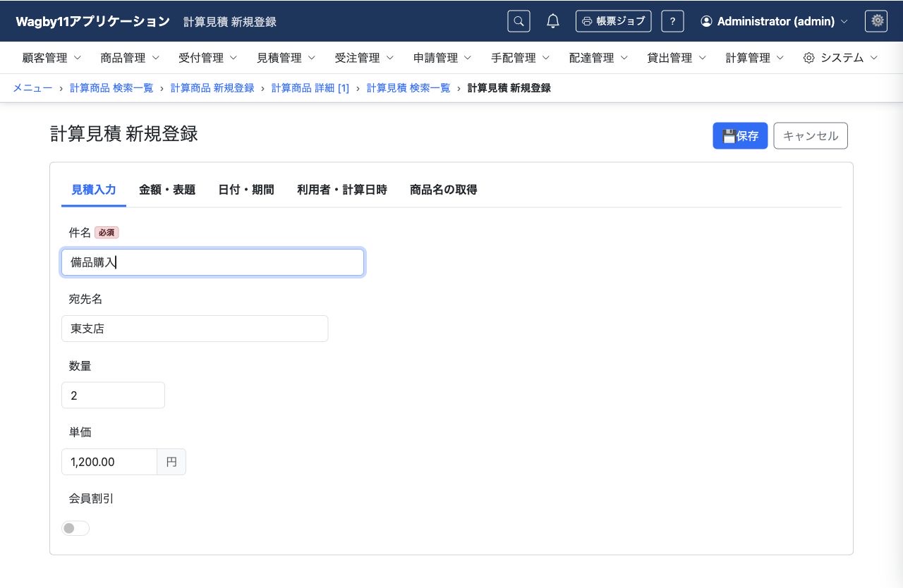Viewport: 903px width, 588px height.
Task: Open the 申請管理 menu
Action: click(442, 58)
